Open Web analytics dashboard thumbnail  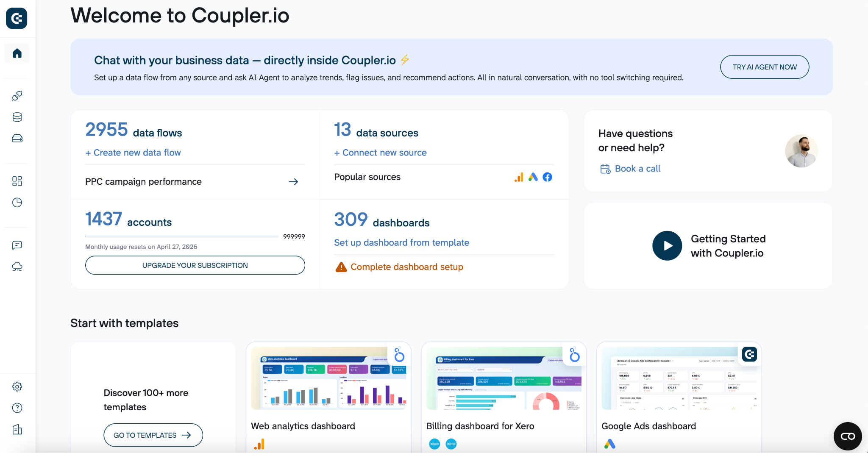pyautogui.click(x=328, y=378)
